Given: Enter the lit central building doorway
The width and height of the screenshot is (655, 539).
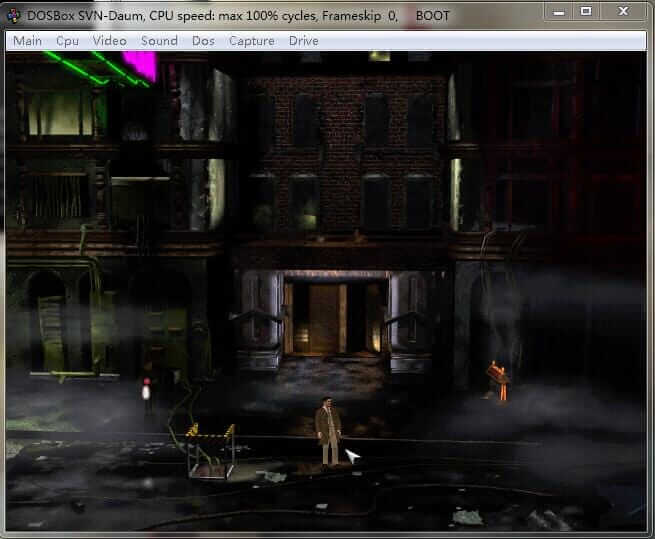Looking at the screenshot, I should point(326,318).
